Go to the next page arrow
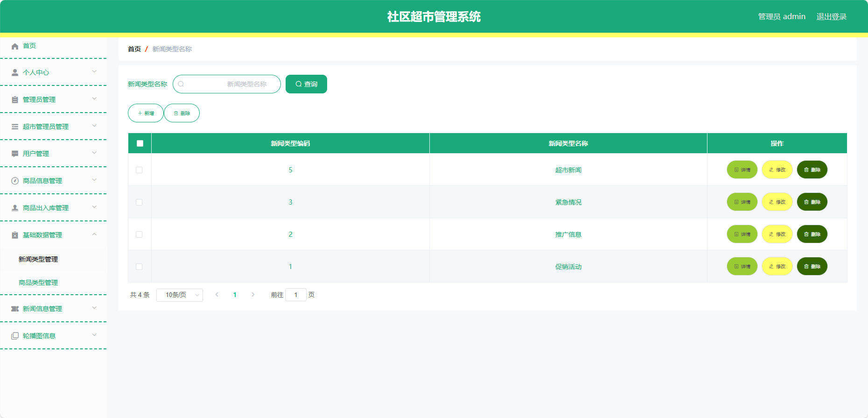 point(253,295)
